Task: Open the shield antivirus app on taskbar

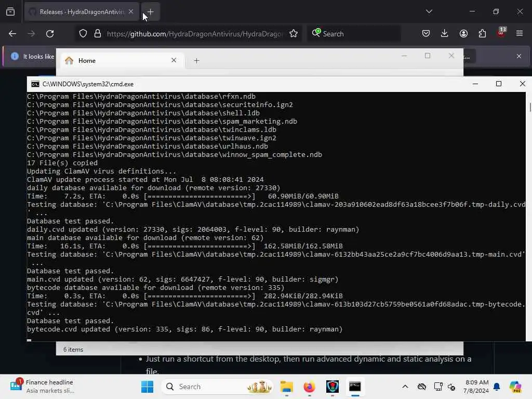Action: pyautogui.click(x=332, y=387)
